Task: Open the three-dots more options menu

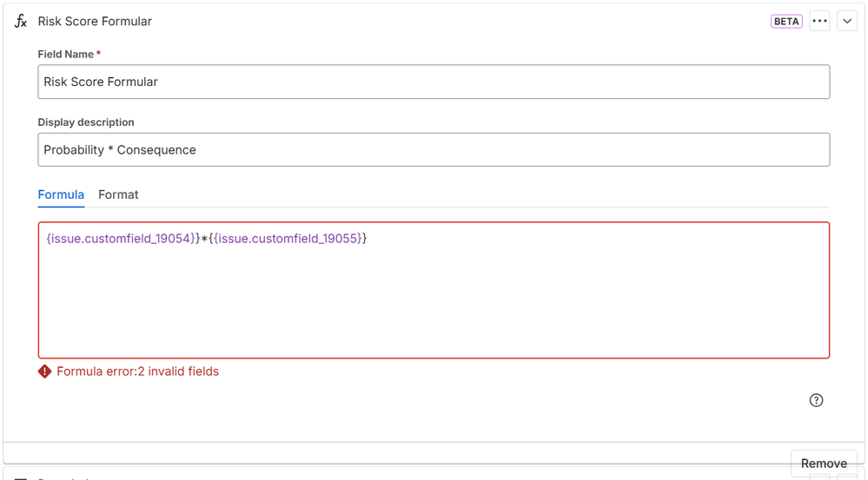Action: (819, 21)
